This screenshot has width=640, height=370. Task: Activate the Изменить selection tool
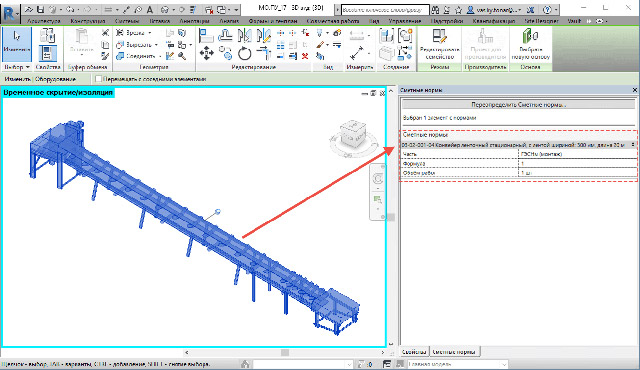[x=17, y=44]
